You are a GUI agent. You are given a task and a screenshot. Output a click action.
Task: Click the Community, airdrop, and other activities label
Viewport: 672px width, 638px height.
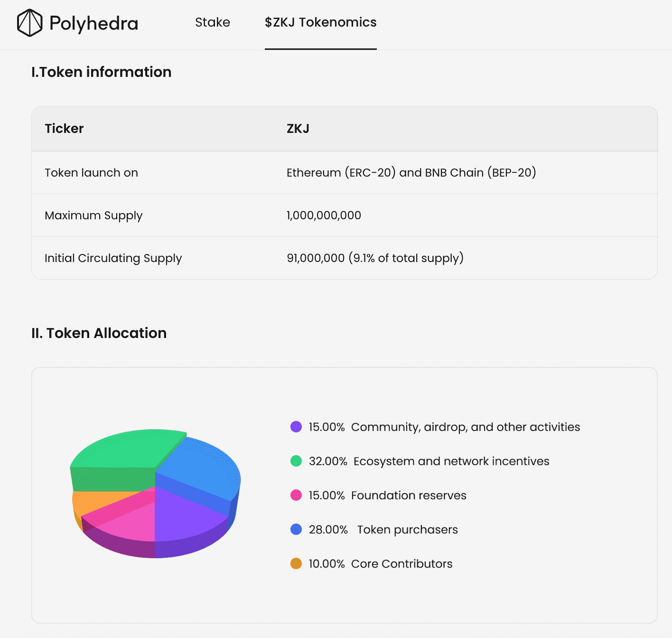point(466,427)
